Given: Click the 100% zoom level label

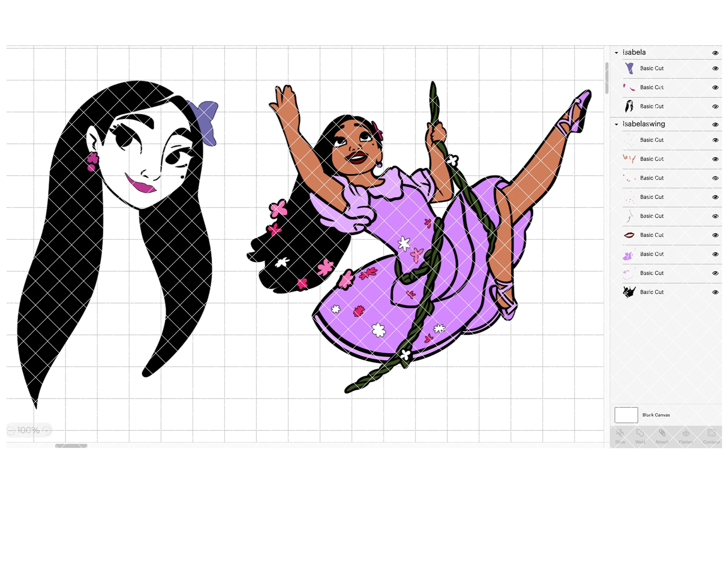Looking at the screenshot, I should tap(28, 430).
